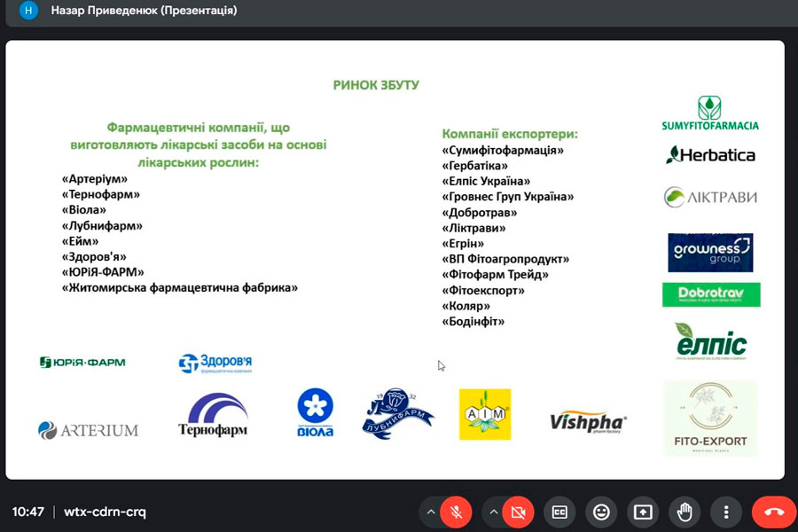The image size is (798, 532).
Task: Click the yellow AIM logo
Action: click(x=485, y=414)
